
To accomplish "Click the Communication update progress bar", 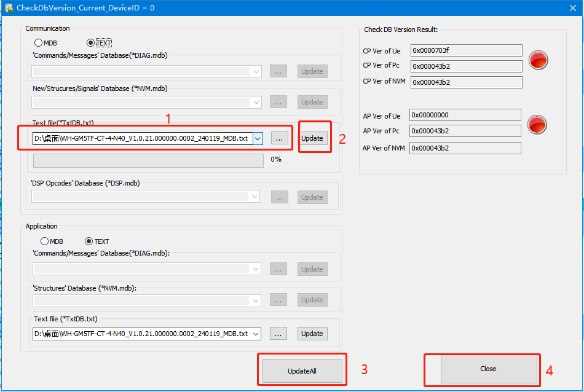I will pos(148,160).
